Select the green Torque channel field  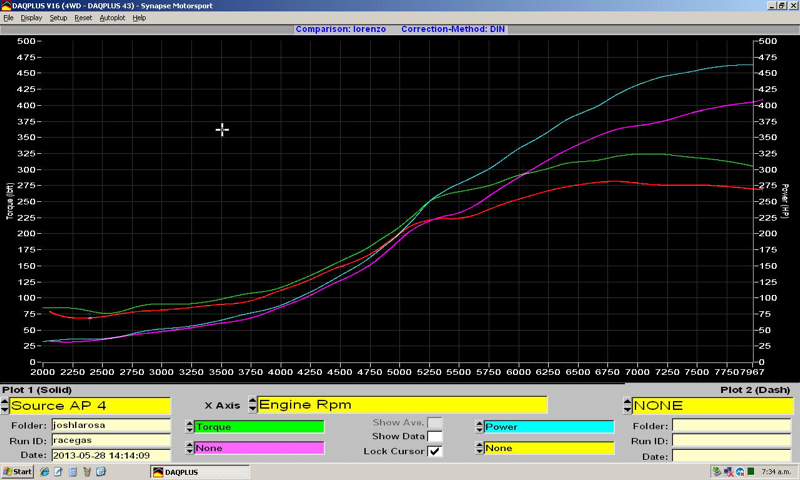click(258, 427)
